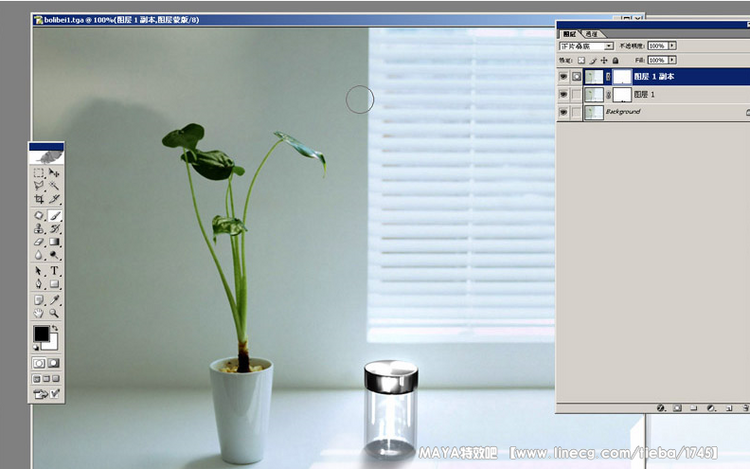Choose the Hand pan tool

[39, 313]
